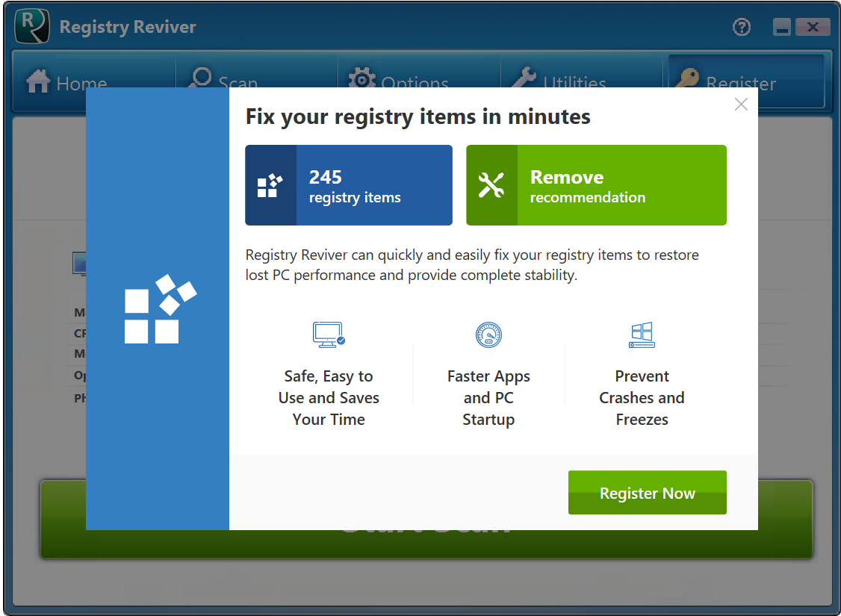This screenshot has width=841, height=616.
Task: Click the Options gear icon
Action: point(362,78)
